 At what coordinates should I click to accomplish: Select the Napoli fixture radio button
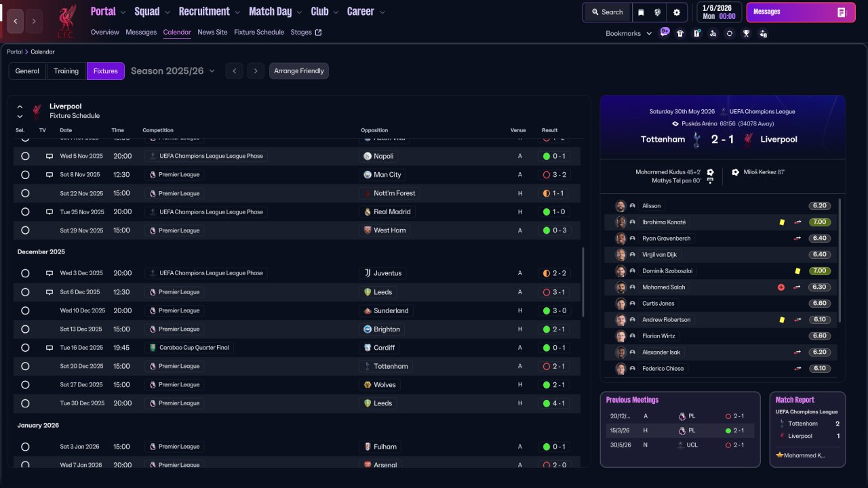25,156
